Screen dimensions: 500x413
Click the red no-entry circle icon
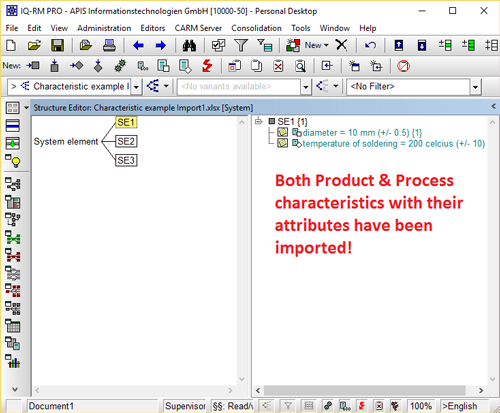[x=403, y=66]
